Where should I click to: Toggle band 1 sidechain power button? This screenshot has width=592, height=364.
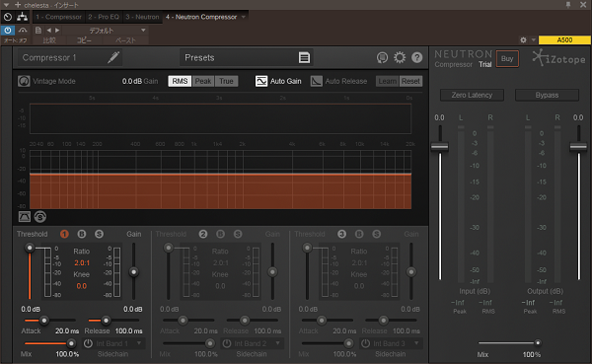88,343
